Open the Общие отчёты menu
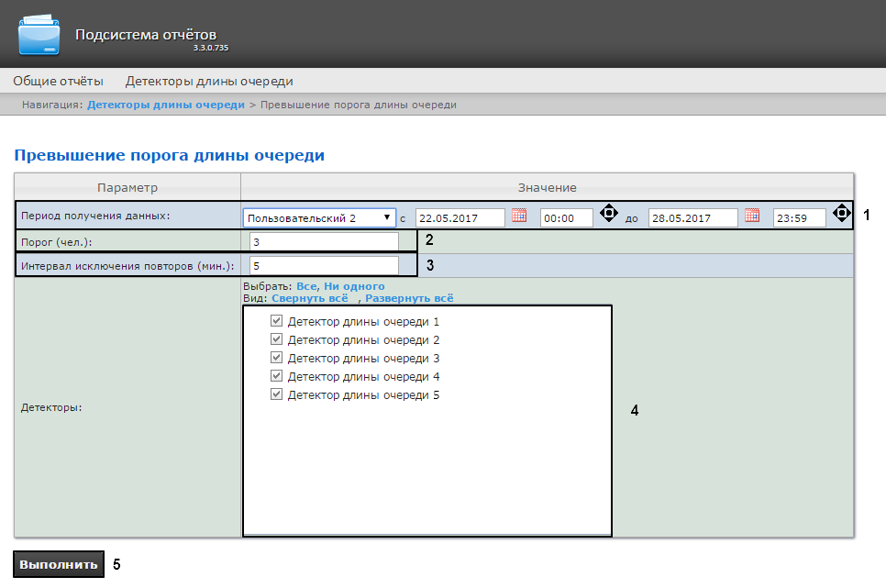The height and width of the screenshot is (588, 886). pos(58,81)
